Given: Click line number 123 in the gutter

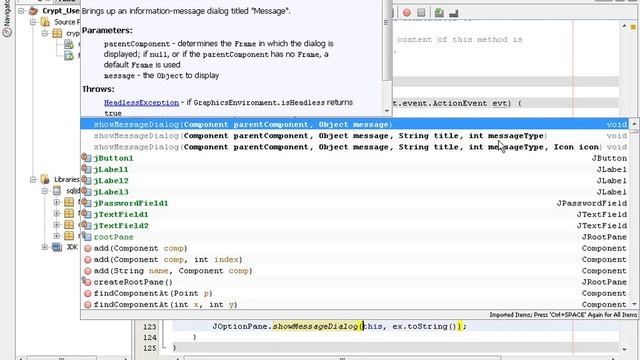Looking at the screenshot, I should [x=150, y=327].
